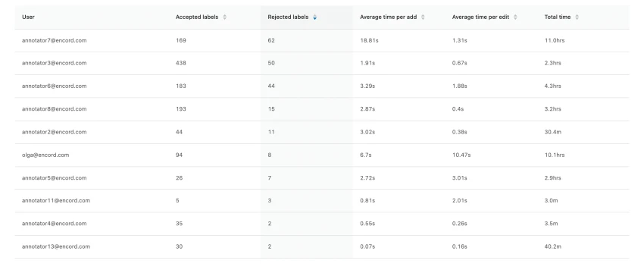Select user annotator2@encord.com
The height and width of the screenshot is (276, 644).
55,132
